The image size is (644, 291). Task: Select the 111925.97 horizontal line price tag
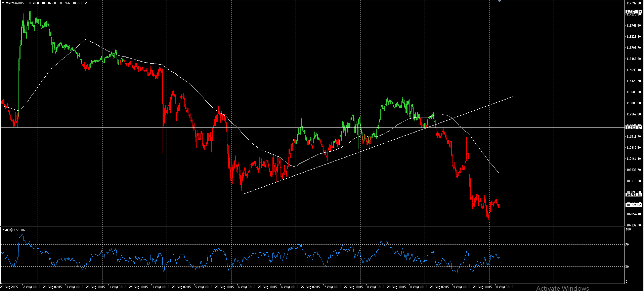634,128
